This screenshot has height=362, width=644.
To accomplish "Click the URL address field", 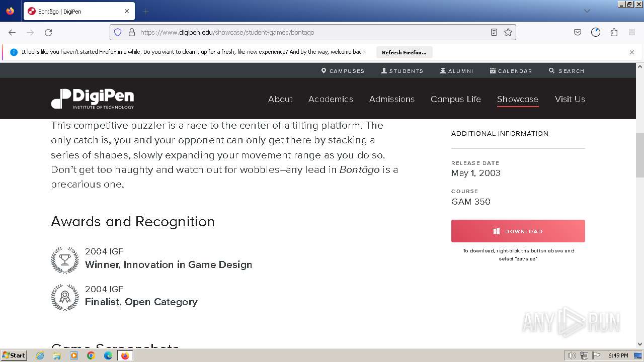I will point(312,32).
